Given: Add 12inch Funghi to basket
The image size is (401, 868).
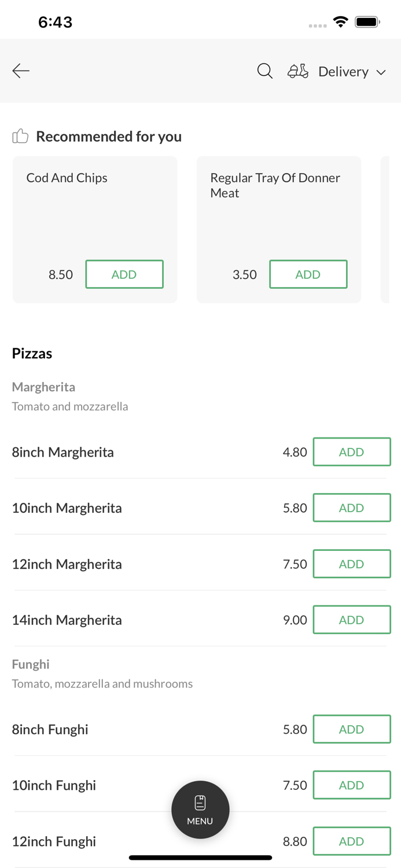Looking at the screenshot, I should click(x=352, y=841).
